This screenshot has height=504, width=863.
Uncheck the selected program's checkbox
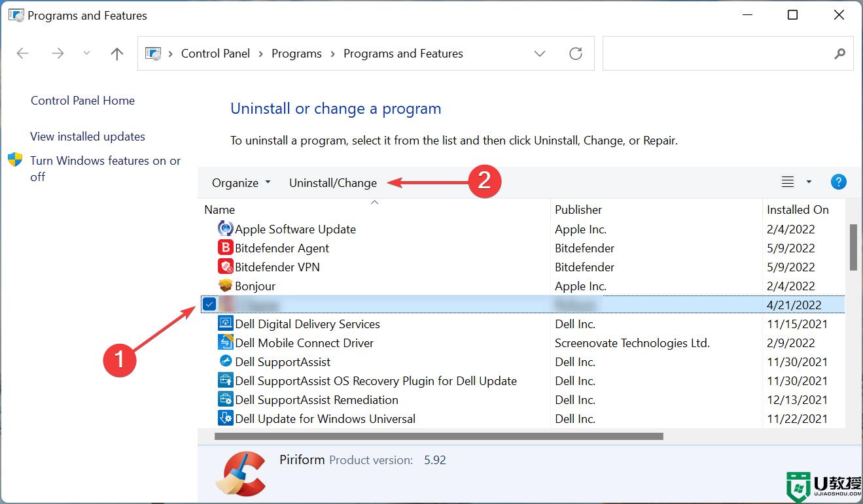point(209,304)
